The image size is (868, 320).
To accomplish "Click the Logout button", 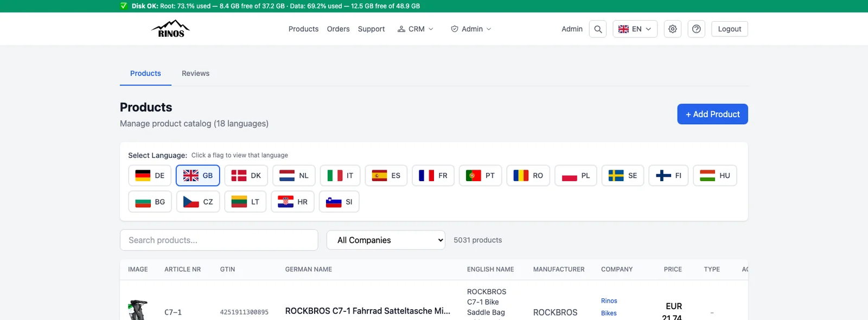I will click(730, 29).
